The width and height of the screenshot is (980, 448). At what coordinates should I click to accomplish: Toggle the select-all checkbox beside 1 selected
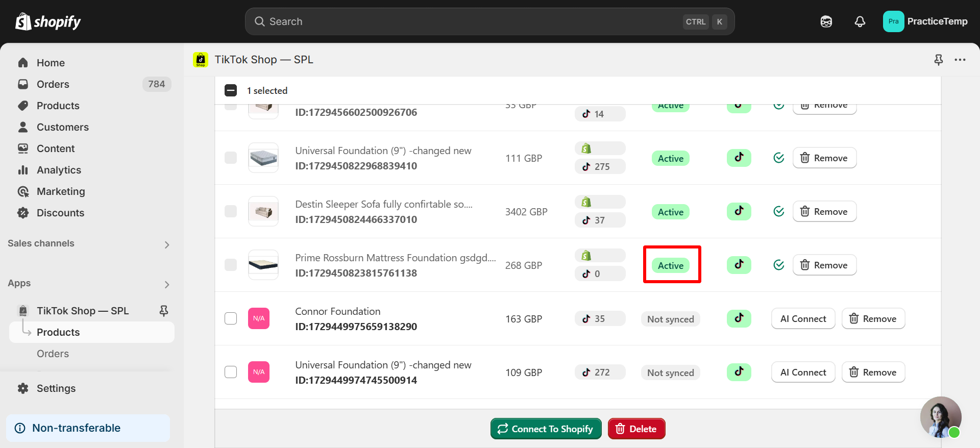point(231,90)
